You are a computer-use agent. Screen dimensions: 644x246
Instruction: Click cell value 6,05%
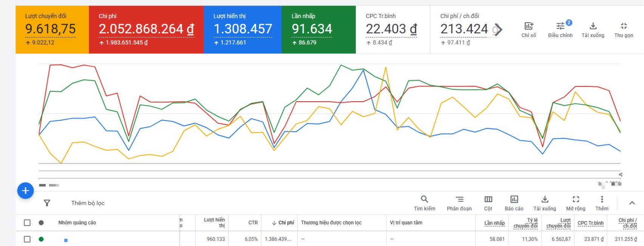tap(251, 239)
